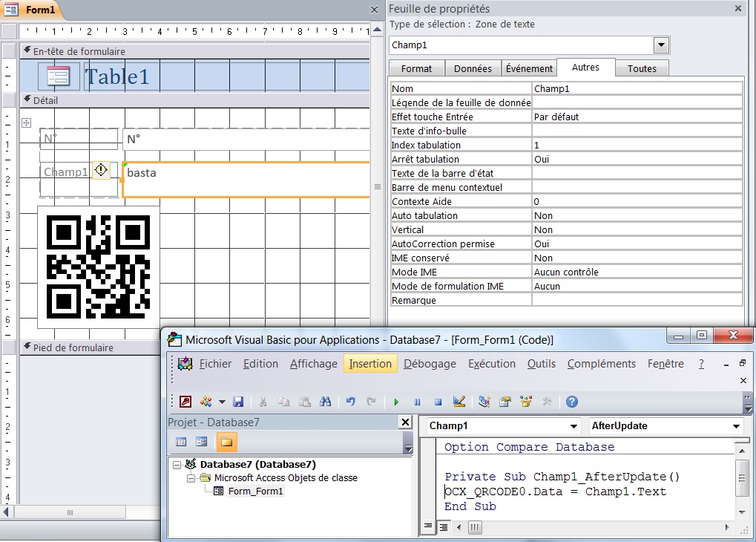This screenshot has height=542, width=756.
Task: Click the layout selector cross in Détail section
Action: [27, 123]
